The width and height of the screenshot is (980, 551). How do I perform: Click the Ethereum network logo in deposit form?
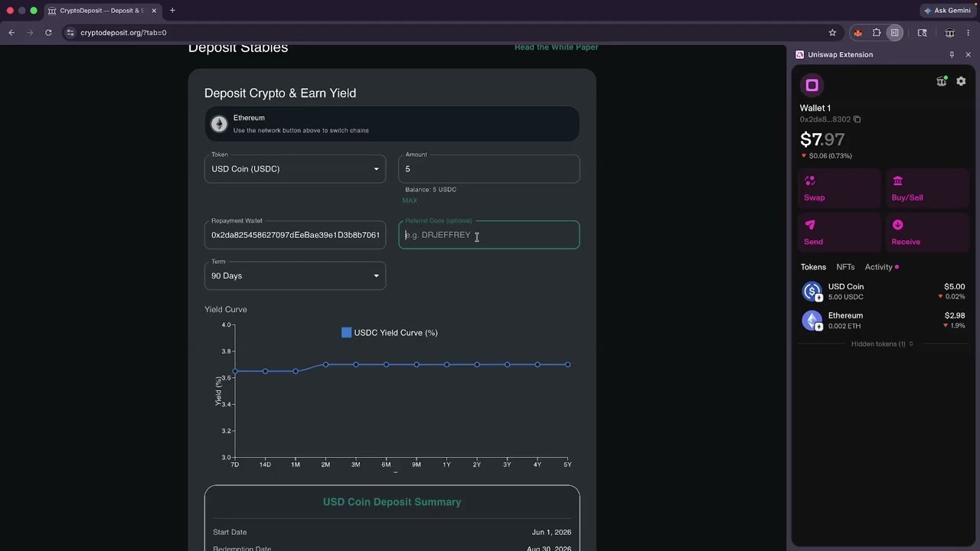(x=219, y=124)
